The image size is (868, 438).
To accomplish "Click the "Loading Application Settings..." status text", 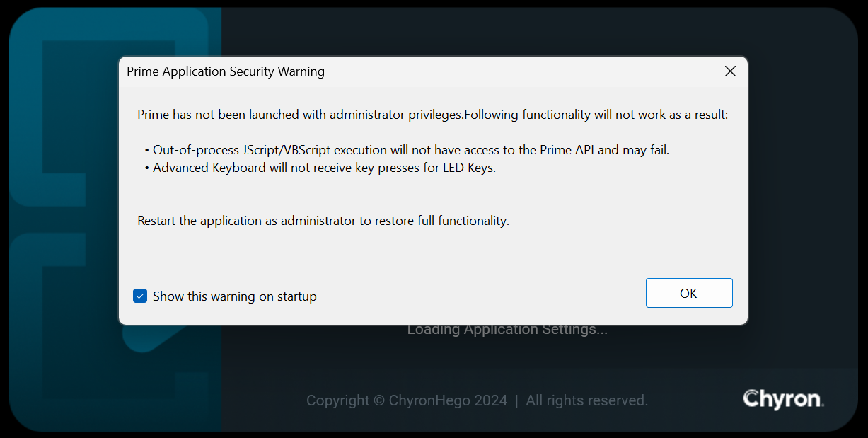I will (507, 330).
